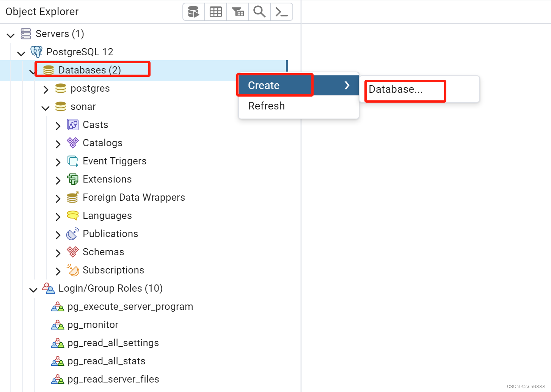Click the pg_execute_server_program role icon
The image size is (551, 392).
pos(58,306)
